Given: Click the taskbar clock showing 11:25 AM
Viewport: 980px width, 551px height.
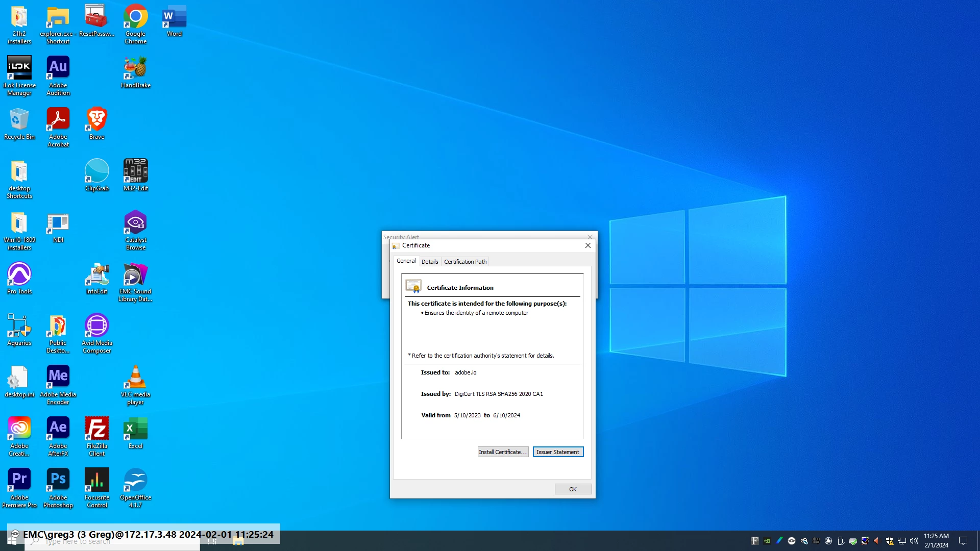Looking at the screenshot, I should pyautogui.click(x=936, y=541).
